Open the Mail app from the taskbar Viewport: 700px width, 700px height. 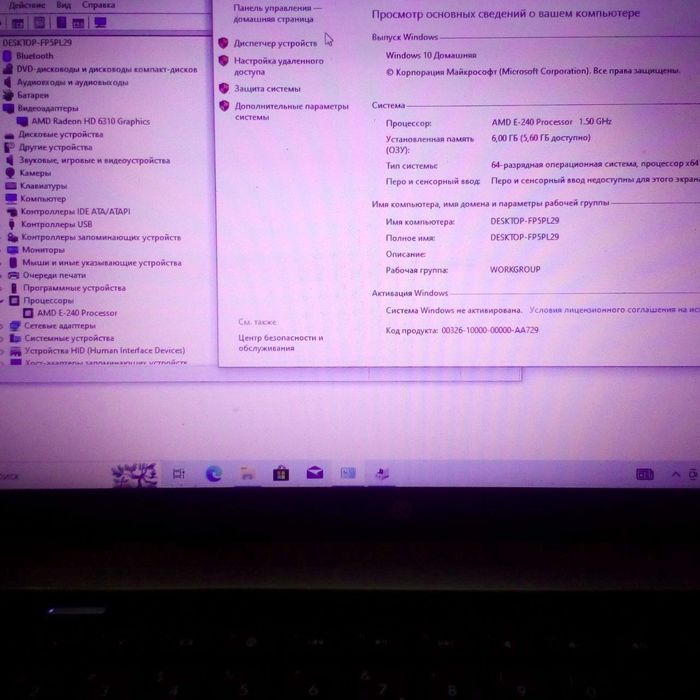[315, 473]
